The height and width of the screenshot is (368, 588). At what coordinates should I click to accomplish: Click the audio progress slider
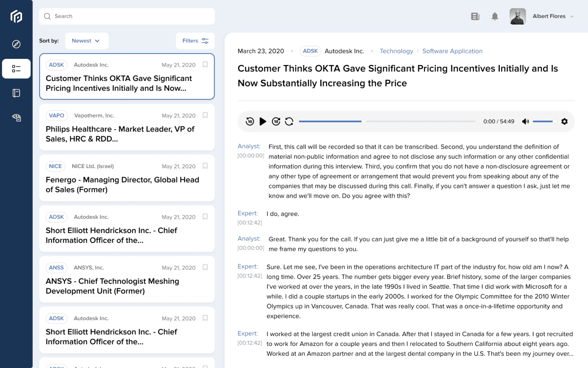387,121
